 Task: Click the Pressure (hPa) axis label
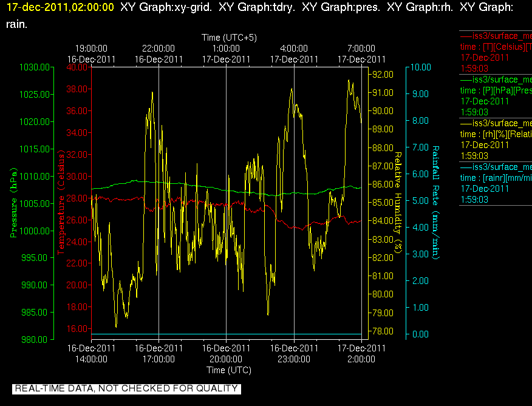tap(13, 203)
